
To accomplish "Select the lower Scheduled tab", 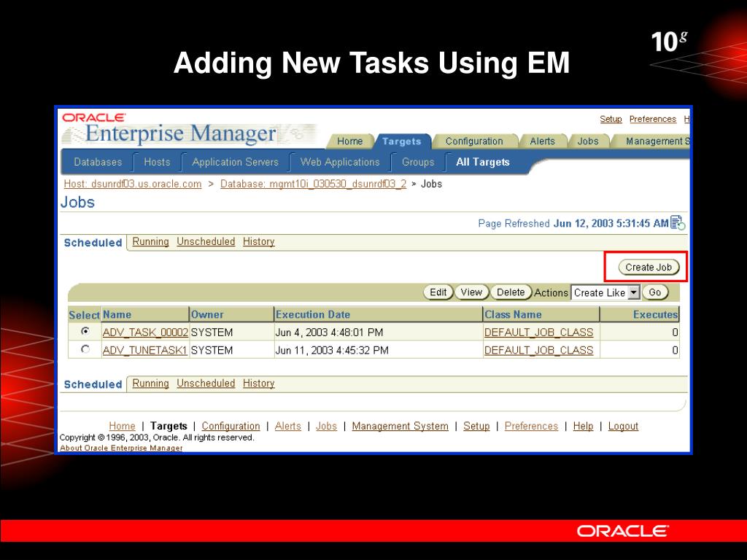I will click(93, 384).
